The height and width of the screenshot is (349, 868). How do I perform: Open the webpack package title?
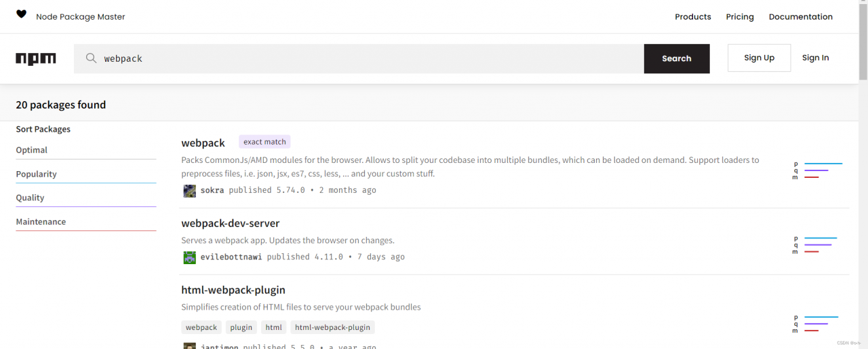pyautogui.click(x=203, y=143)
